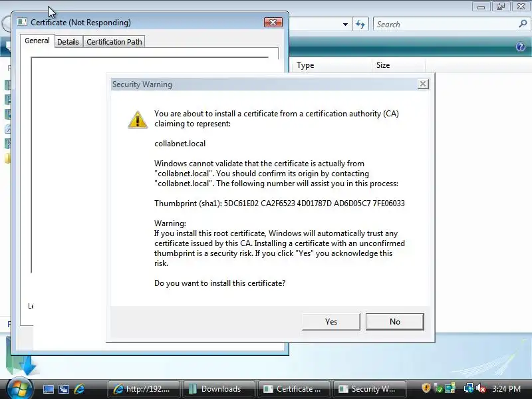Open the blue help question-mark icon
The height and width of the screenshot is (399, 532).
521,47
